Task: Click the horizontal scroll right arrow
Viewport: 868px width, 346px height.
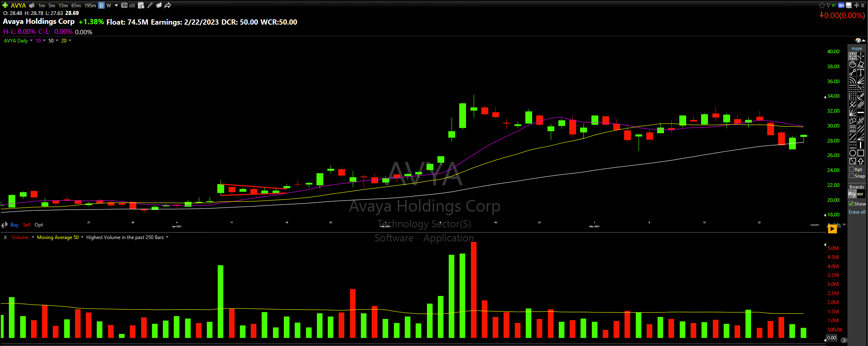Action: click(843, 340)
